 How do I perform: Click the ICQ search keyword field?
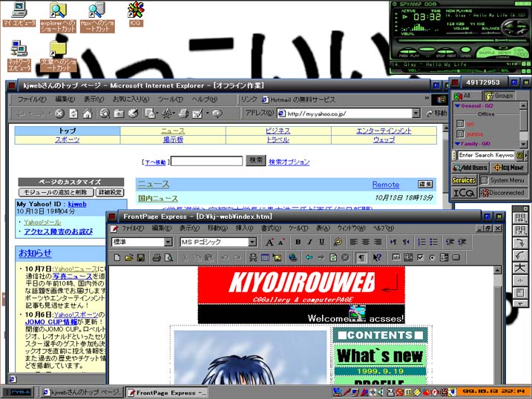(x=486, y=155)
